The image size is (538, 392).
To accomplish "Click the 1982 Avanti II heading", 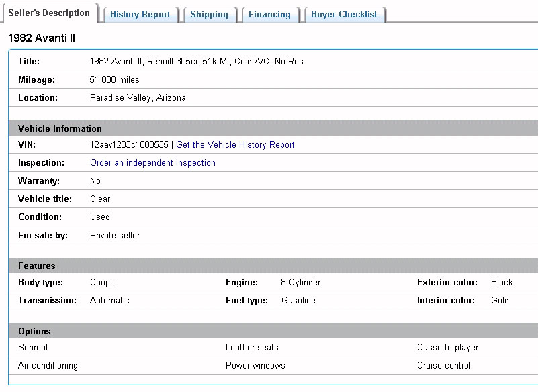I will pos(42,38).
